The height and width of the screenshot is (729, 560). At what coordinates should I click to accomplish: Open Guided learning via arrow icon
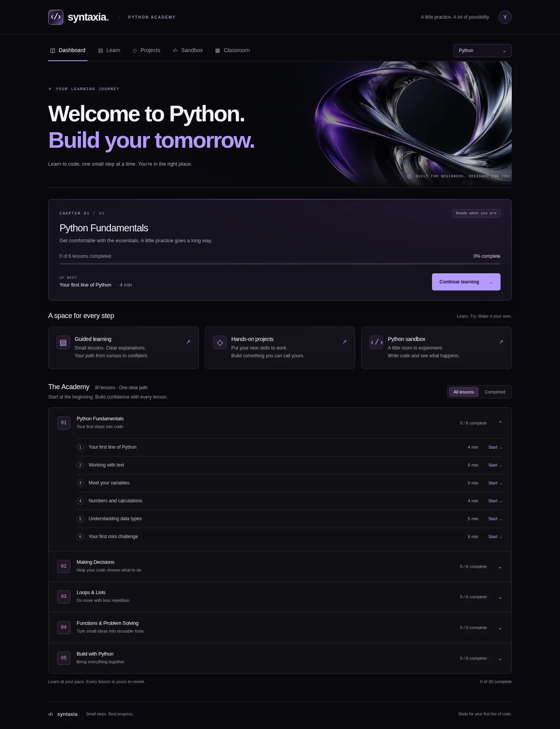coord(188,342)
